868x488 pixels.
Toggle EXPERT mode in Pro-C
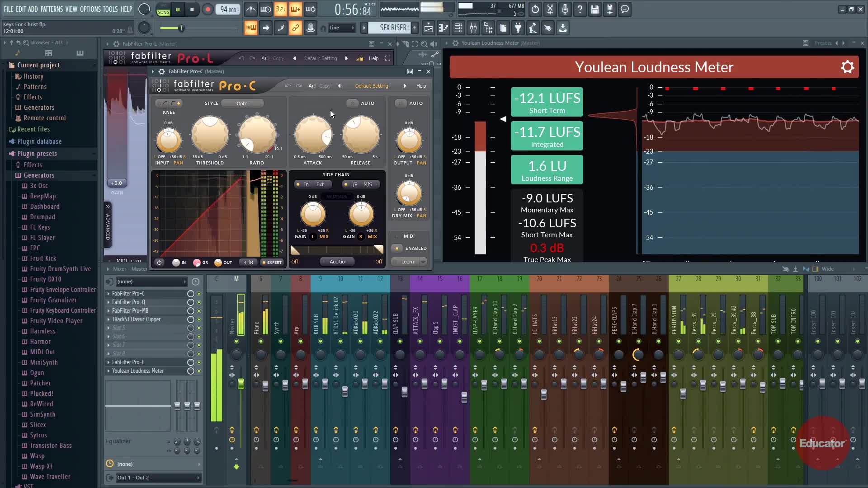(271, 262)
